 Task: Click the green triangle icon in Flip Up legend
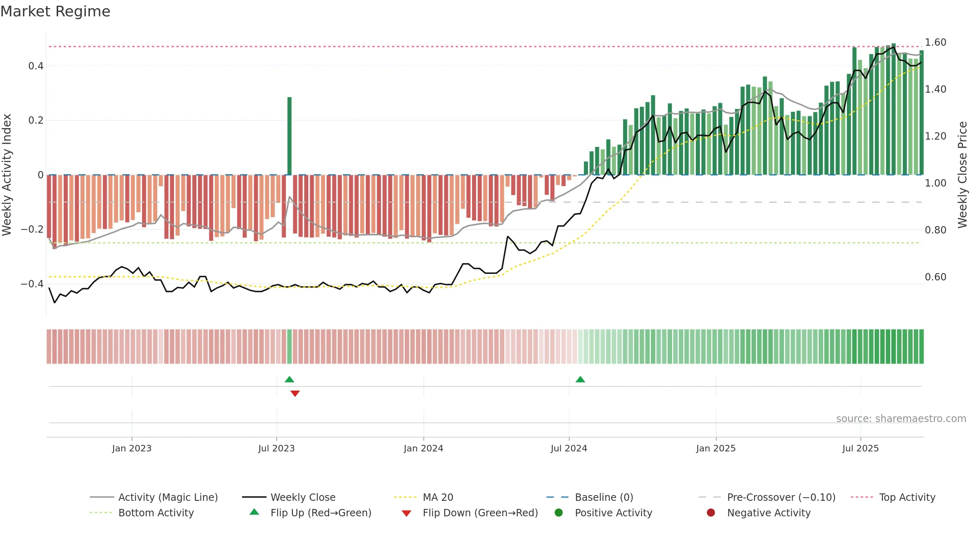click(x=254, y=512)
